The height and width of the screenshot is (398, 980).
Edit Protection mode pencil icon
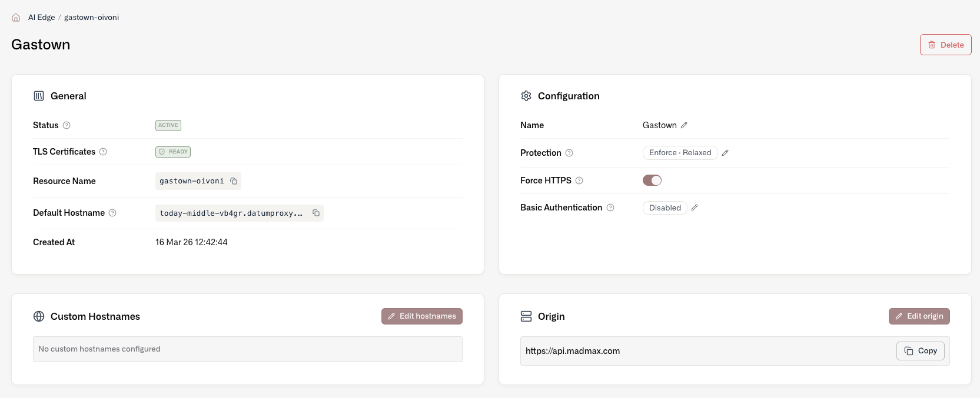tap(725, 153)
